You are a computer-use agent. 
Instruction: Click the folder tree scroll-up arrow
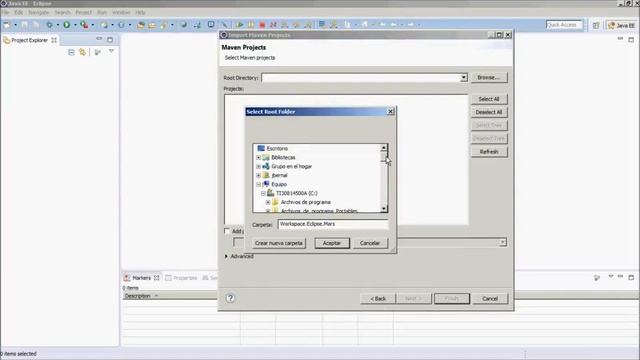point(384,148)
